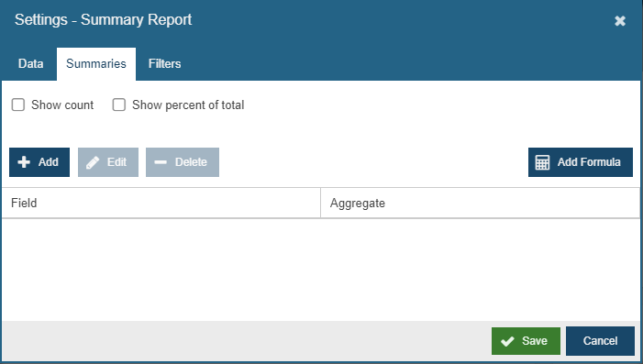Click the empty summaries table area
The width and height of the screenshot is (643, 364).
tap(321, 270)
